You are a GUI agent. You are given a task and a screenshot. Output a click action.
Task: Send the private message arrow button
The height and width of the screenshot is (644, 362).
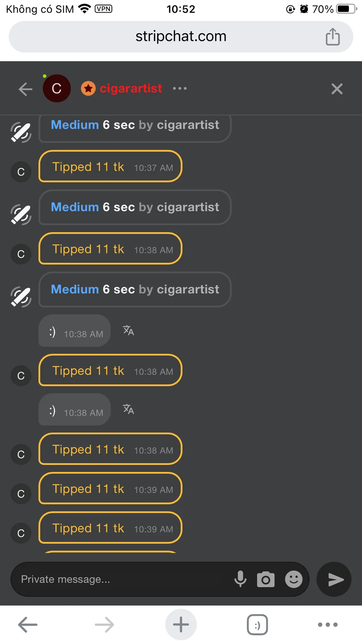point(334,579)
